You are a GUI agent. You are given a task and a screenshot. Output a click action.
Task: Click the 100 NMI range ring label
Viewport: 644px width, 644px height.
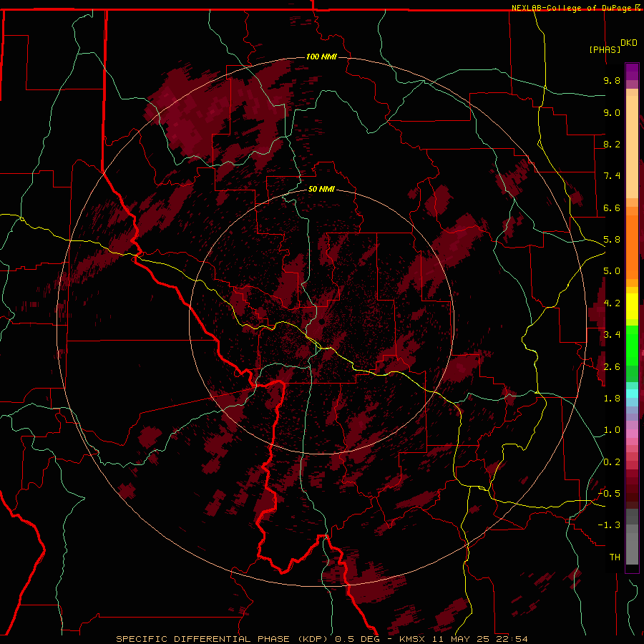321,57
